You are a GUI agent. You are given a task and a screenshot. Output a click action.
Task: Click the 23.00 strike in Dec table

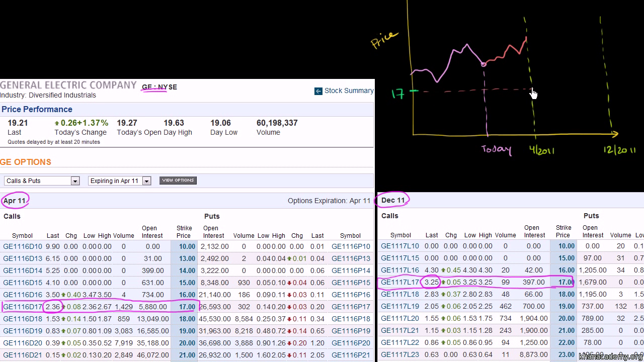(x=566, y=354)
